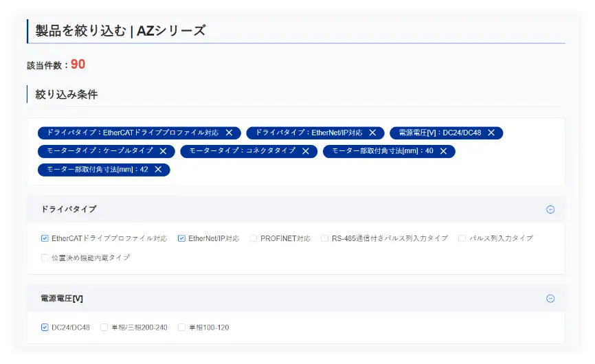This screenshot has height=364, width=595.
Task: Click the モータータイプ:コネクタタイプ chip label
Action: click(x=242, y=151)
